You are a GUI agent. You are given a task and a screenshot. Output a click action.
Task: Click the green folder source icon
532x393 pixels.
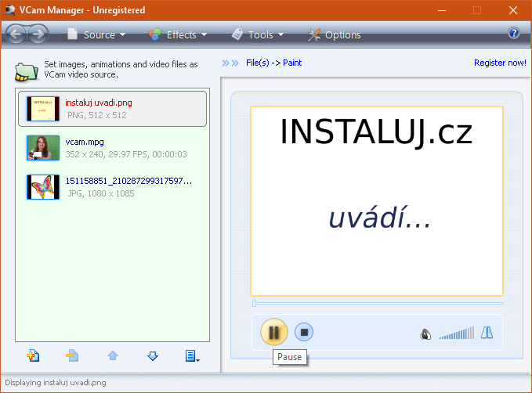tap(26, 72)
